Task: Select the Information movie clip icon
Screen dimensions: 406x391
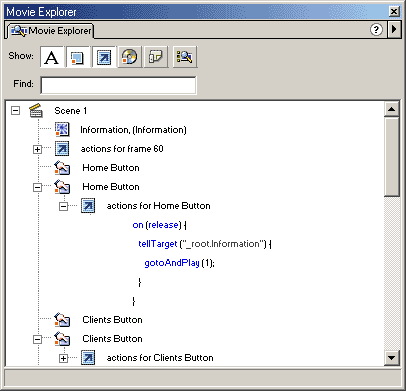Action: (x=62, y=129)
